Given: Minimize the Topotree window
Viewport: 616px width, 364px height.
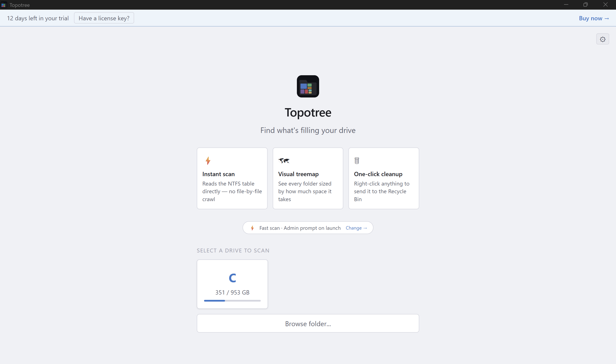Looking at the screenshot, I should (x=566, y=5).
